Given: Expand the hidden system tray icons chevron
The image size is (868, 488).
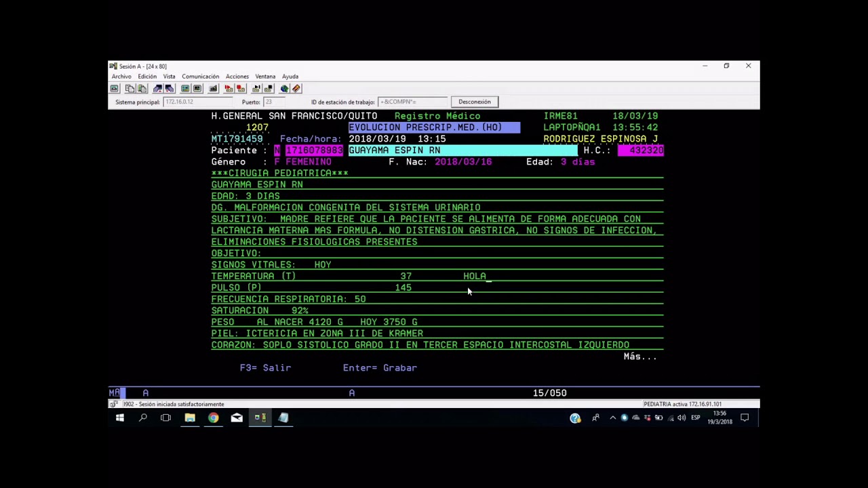Looking at the screenshot, I should click(x=613, y=418).
